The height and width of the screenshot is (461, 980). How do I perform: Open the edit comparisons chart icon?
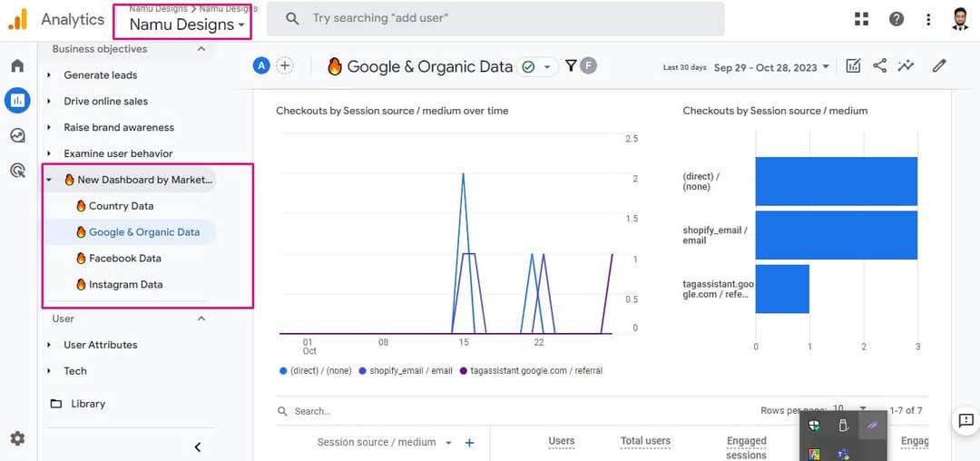853,65
